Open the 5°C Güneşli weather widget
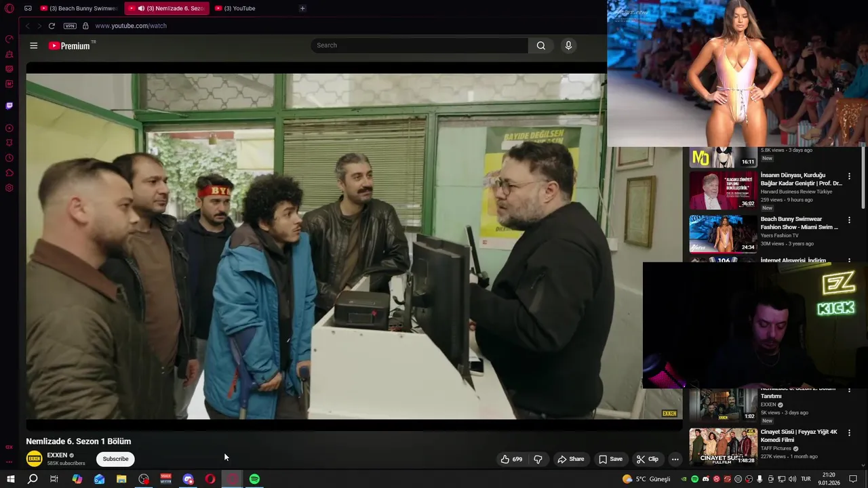 [x=646, y=479]
